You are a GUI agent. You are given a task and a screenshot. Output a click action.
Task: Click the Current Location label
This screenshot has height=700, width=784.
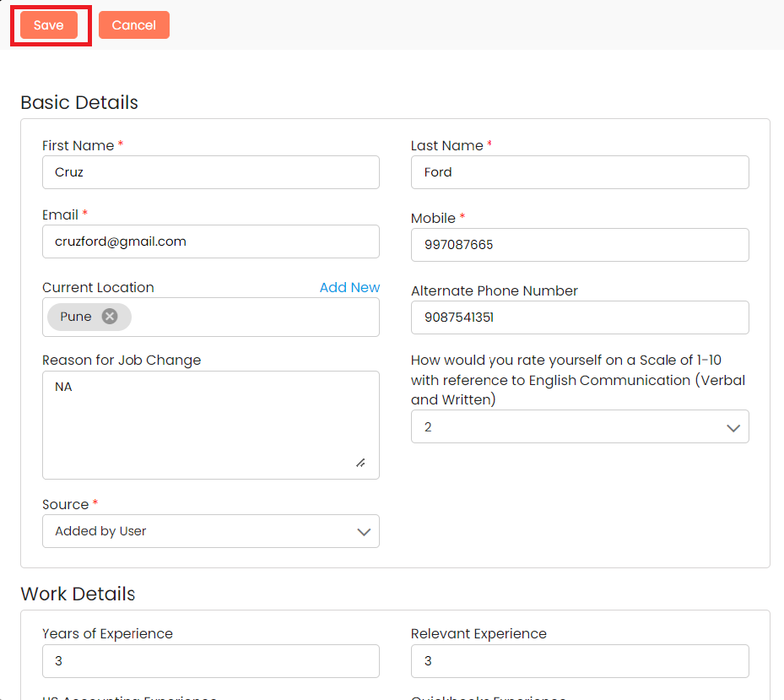point(98,287)
